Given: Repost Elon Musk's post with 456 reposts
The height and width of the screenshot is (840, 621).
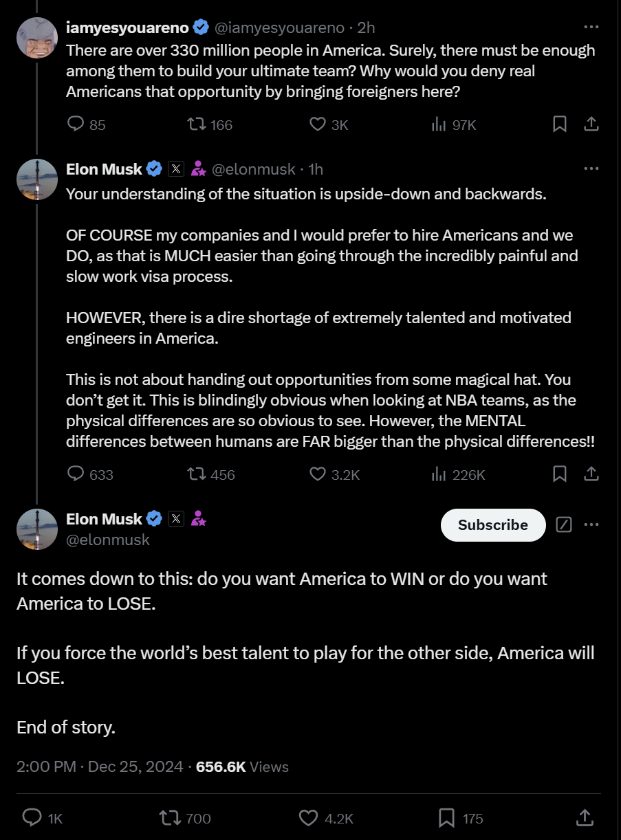Looking at the screenshot, I should tap(198, 474).
